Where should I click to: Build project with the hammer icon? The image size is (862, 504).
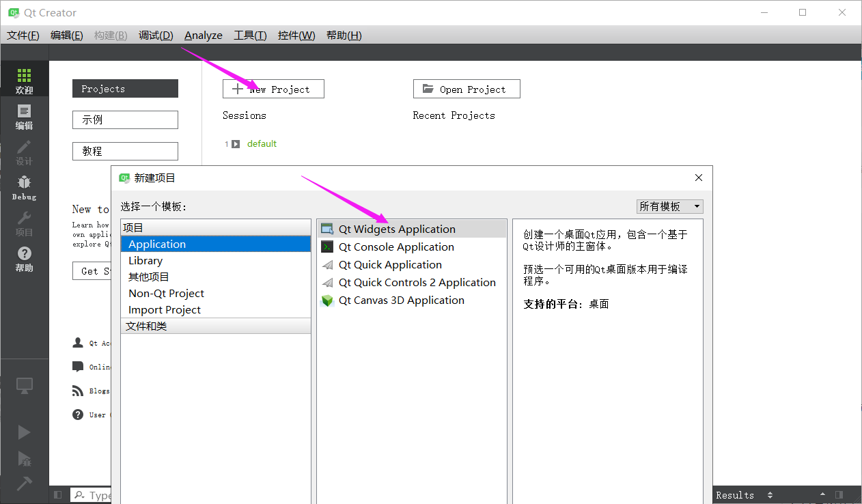[24, 483]
